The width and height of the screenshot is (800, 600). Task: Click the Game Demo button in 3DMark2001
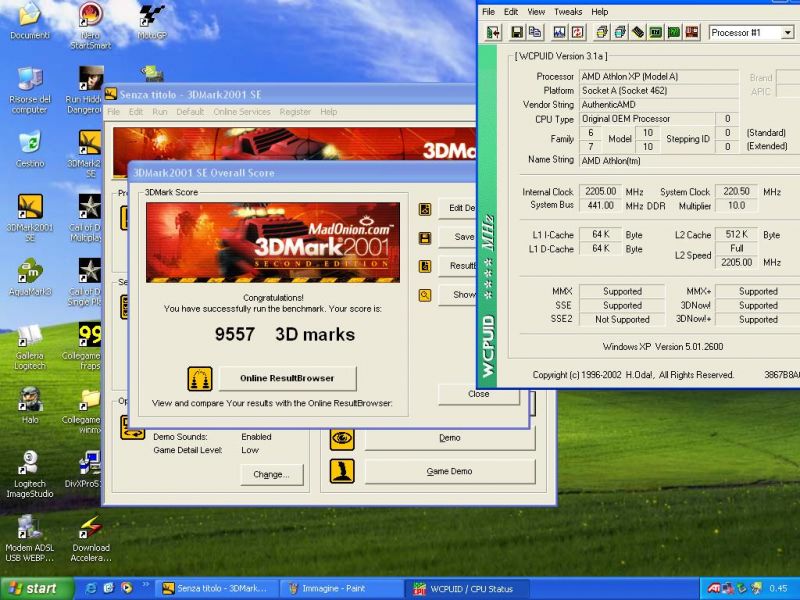[x=449, y=471]
